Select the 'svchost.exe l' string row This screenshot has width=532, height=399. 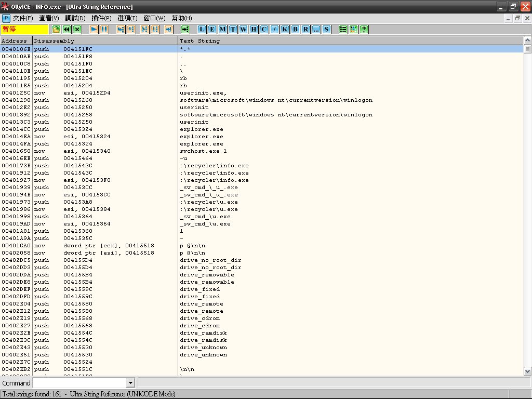tap(262, 151)
